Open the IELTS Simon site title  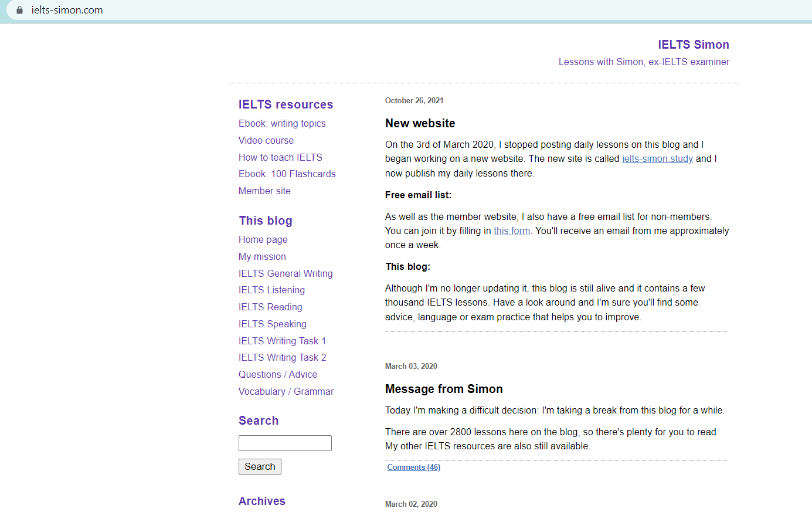[x=694, y=45]
